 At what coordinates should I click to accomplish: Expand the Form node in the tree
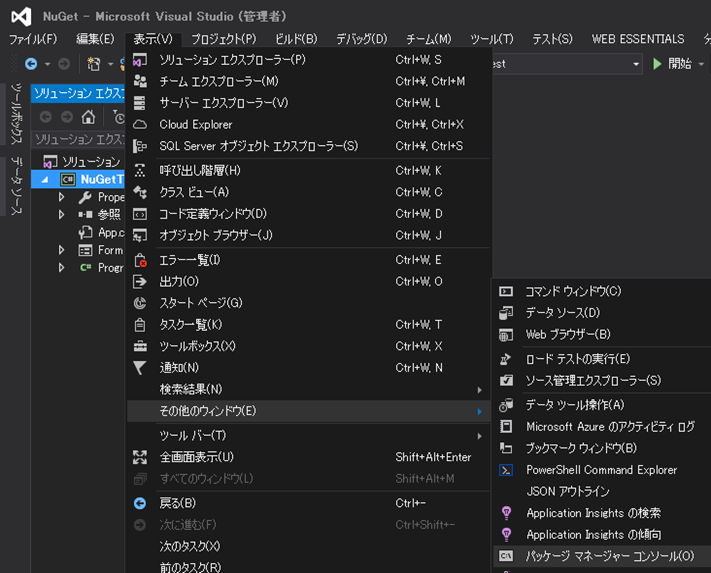click(62, 250)
